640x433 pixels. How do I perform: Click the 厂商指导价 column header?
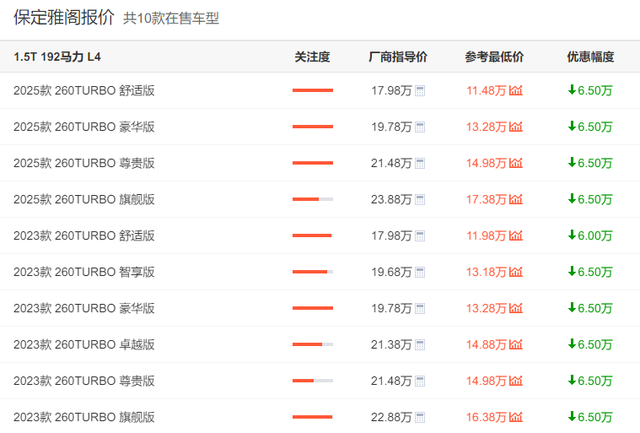(x=398, y=57)
